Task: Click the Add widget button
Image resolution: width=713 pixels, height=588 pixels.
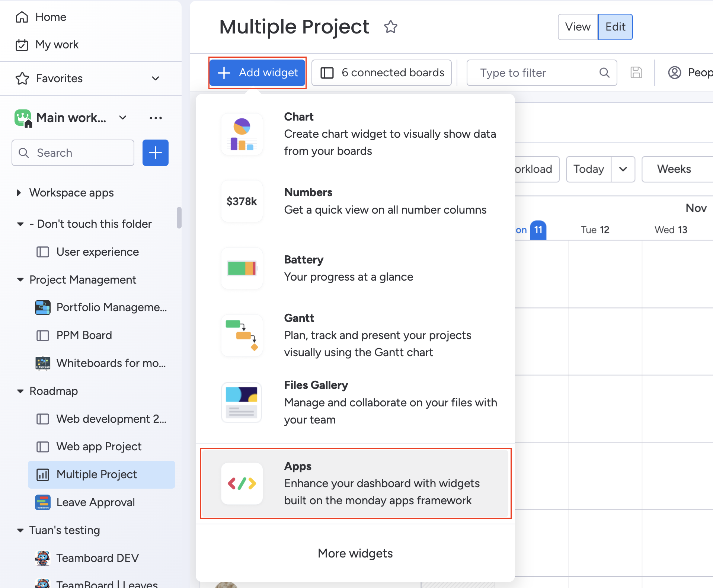Action: coord(258,73)
